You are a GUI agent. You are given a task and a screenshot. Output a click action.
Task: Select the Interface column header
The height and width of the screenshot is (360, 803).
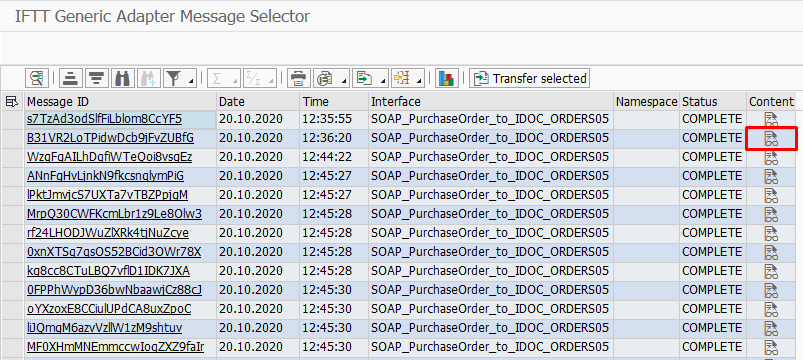491,101
